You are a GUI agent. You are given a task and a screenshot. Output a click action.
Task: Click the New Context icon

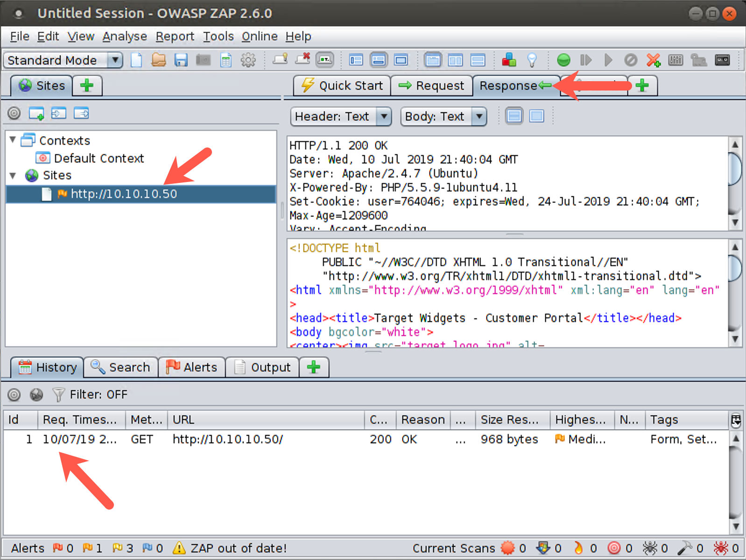36,113
